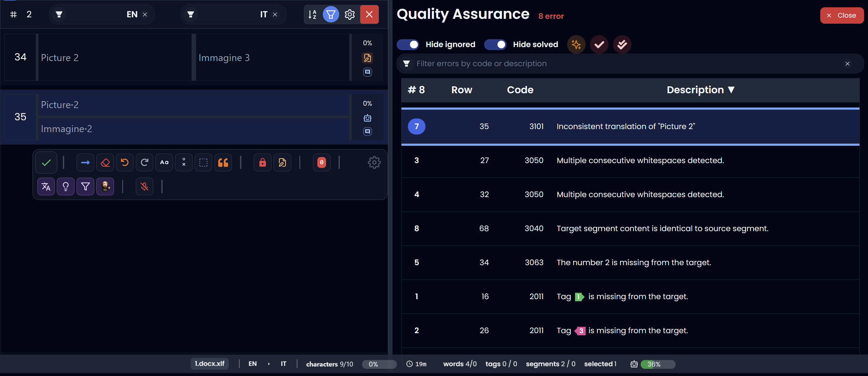
Task: Insert quotation marks using quote icon
Action: (223, 162)
